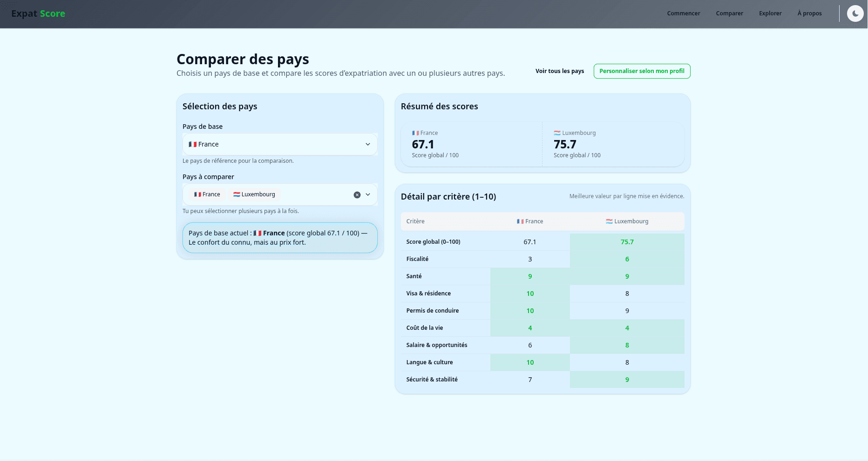Clear all selected countries with X icon

tap(357, 195)
